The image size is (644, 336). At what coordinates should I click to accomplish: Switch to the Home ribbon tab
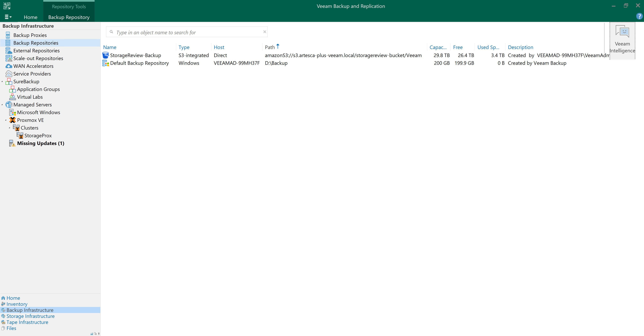coord(31,17)
